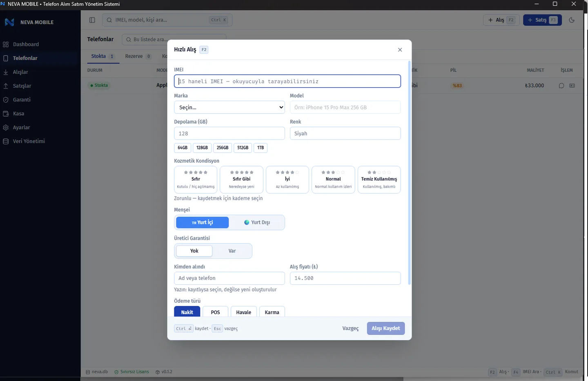Click F2 Alış shortcut in status bar
588x381 pixels.
pos(499,372)
